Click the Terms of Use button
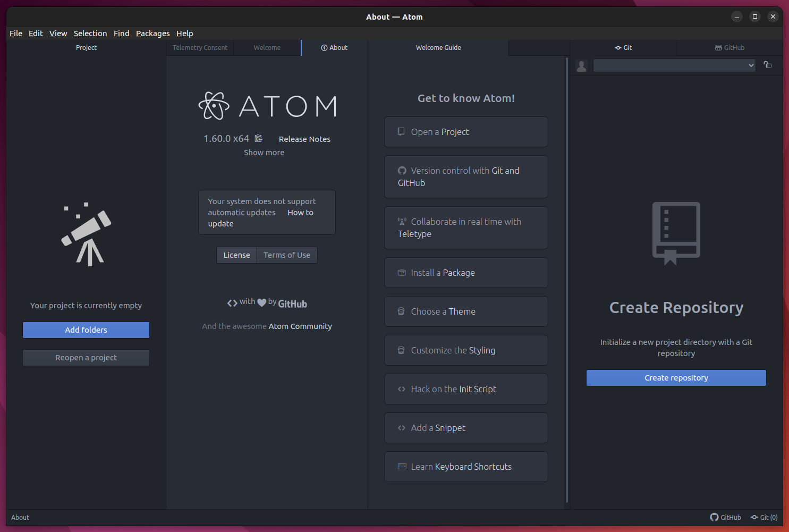 [287, 255]
